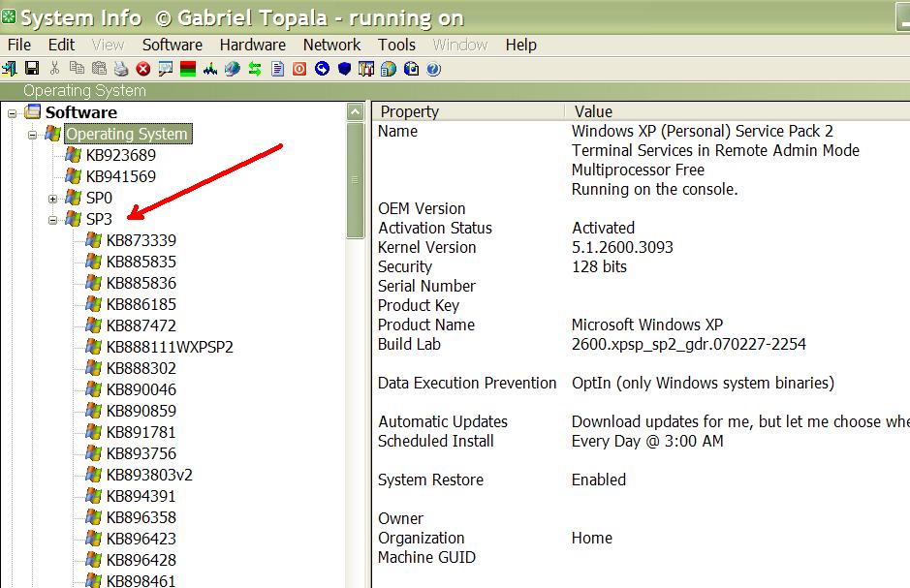This screenshot has height=588, width=910.
Task: Select KB896423 in the tree
Action: point(141,539)
